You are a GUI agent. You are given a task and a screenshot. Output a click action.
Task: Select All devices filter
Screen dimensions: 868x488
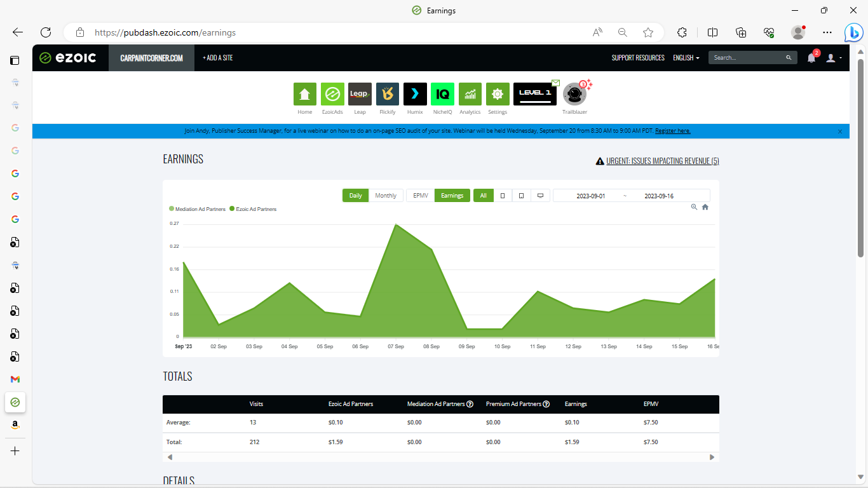pyautogui.click(x=483, y=196)
